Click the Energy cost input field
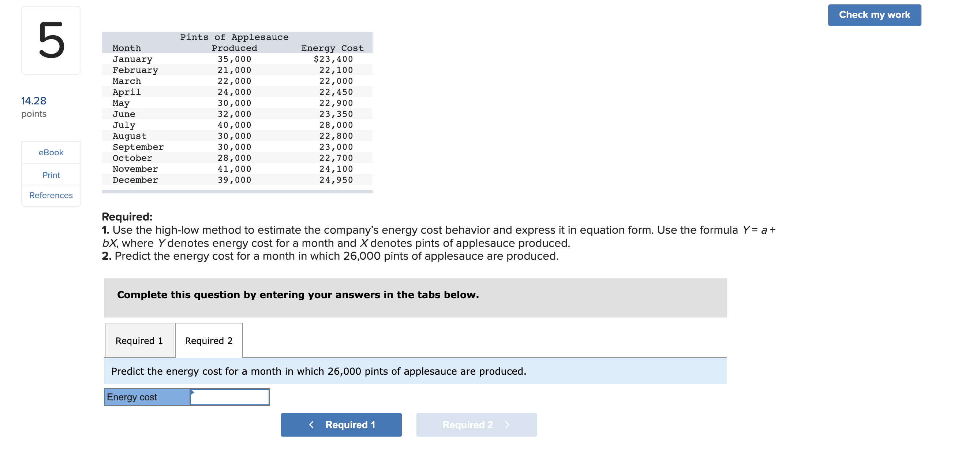Screen dimensions: 980x452 [230, 397]
